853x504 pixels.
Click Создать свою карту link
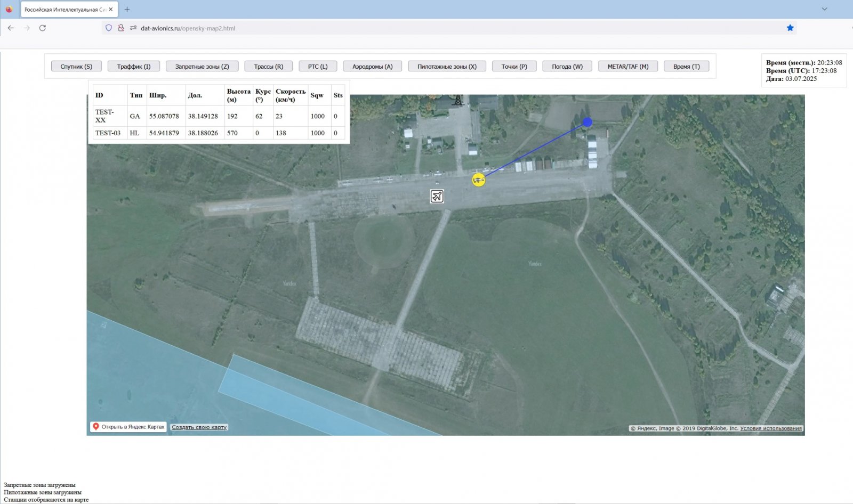click(x=199, y=427)
